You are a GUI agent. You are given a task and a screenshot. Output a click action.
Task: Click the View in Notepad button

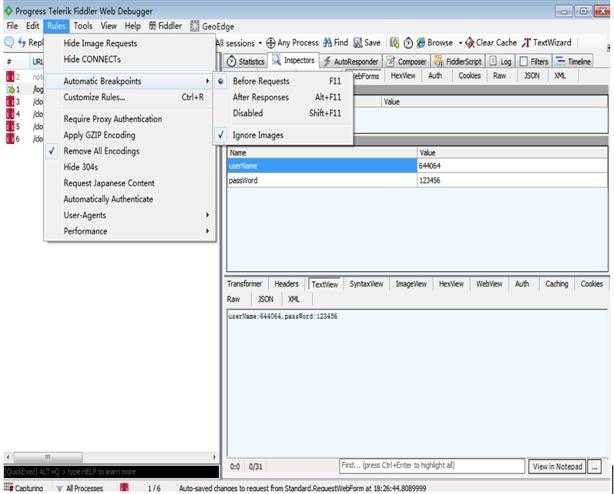pos(557,467)
